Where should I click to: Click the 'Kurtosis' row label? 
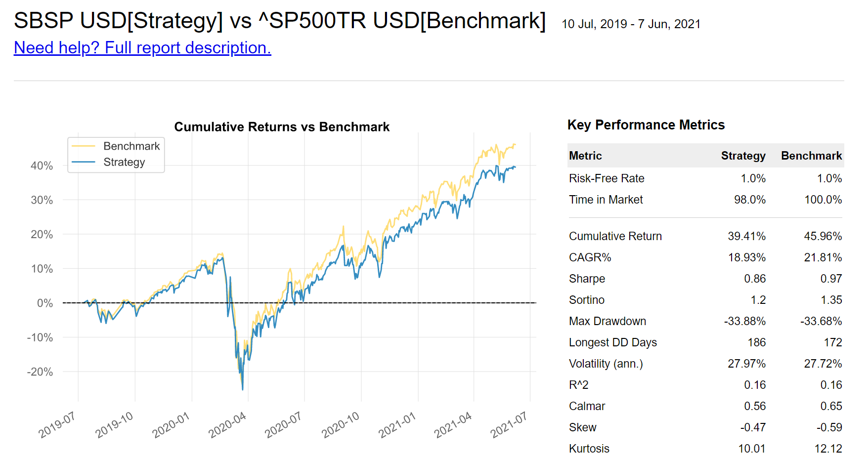[589, 449]
